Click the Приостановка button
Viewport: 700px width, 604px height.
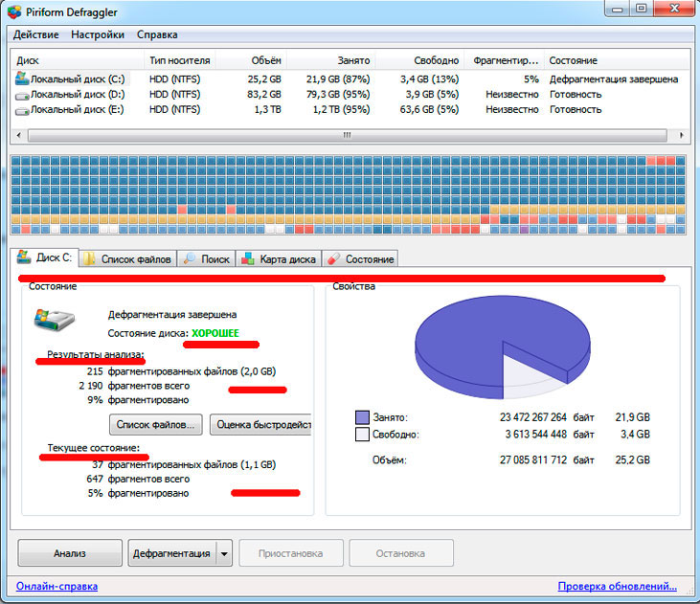(x=290, y=553)
